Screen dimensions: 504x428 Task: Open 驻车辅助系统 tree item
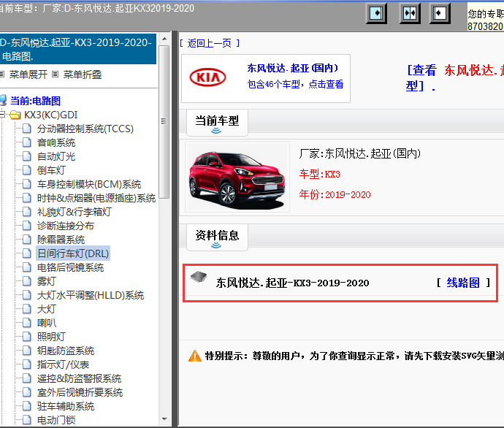pyautogui.click(x=66, y=406)
